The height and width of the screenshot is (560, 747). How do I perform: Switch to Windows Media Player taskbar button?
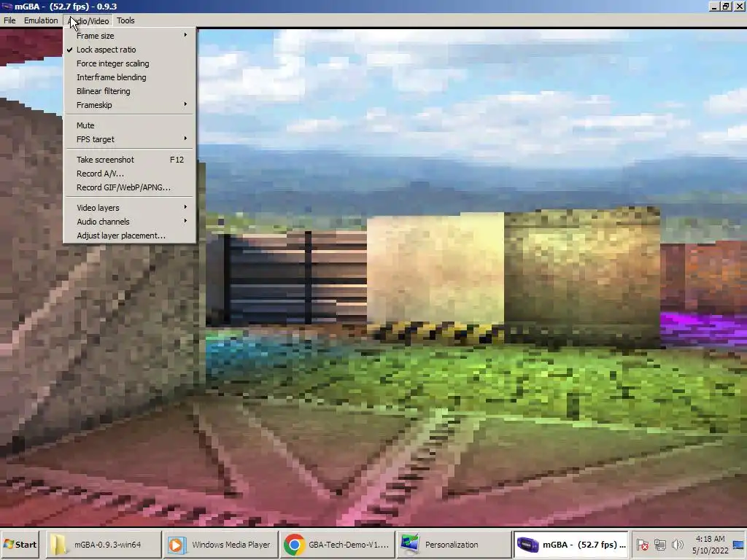pos(221,544)
